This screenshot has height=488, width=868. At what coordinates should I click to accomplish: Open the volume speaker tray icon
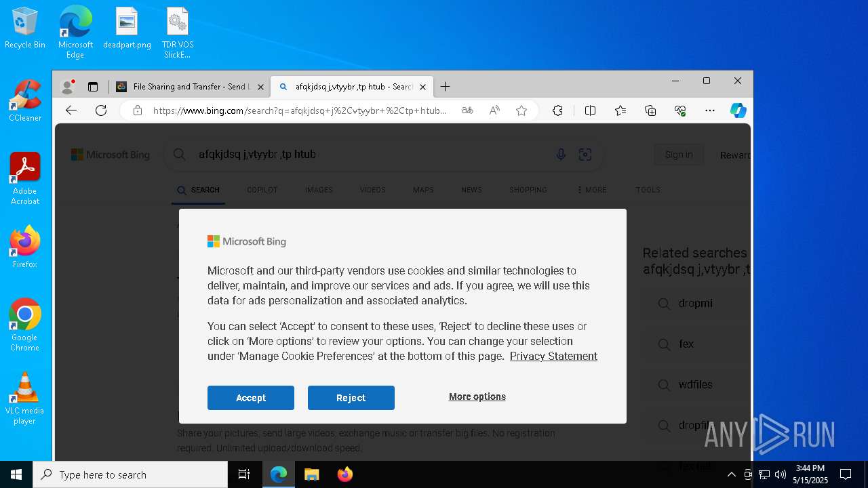coord(781,474)
